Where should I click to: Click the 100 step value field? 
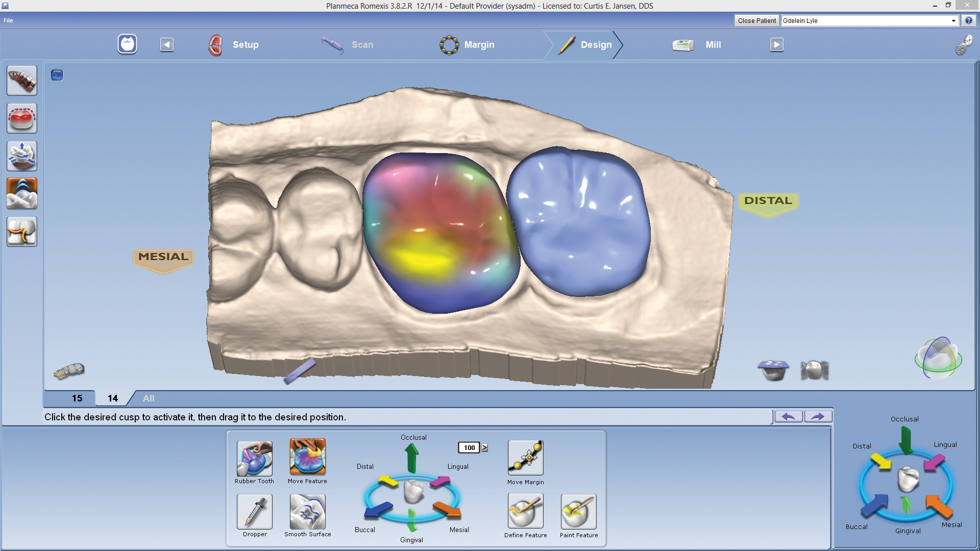coord(469,448)
